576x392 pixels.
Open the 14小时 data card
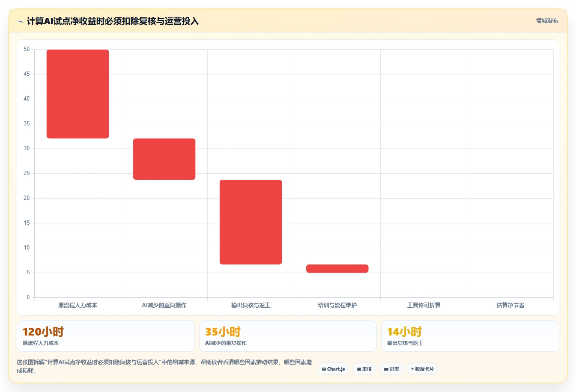(x=470, y=336)
